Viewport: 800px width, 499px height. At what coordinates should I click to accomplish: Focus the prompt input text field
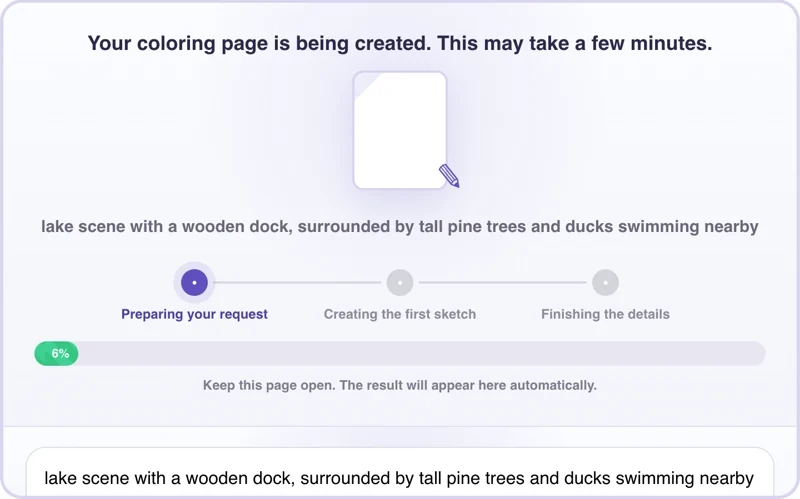[x=399, y=473]
